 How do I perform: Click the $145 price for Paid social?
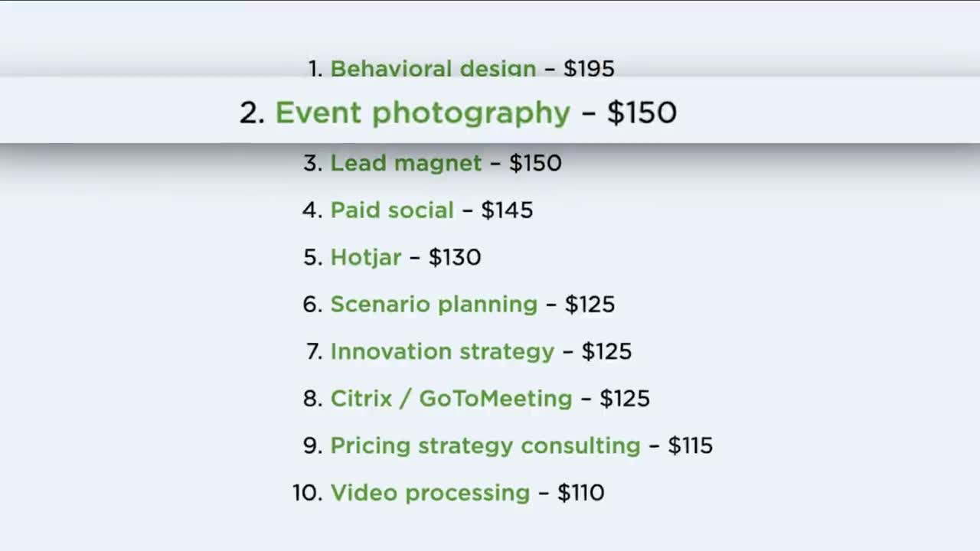pos(507,210)
